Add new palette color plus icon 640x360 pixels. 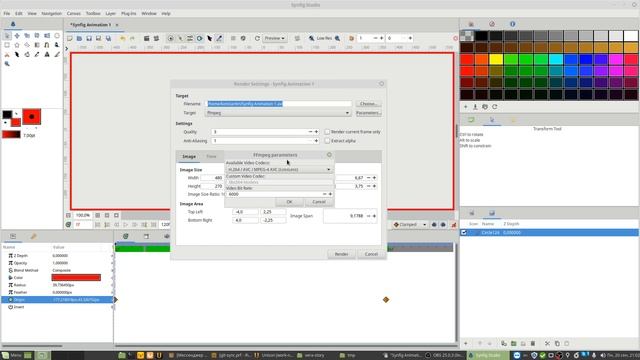point(466,107)
